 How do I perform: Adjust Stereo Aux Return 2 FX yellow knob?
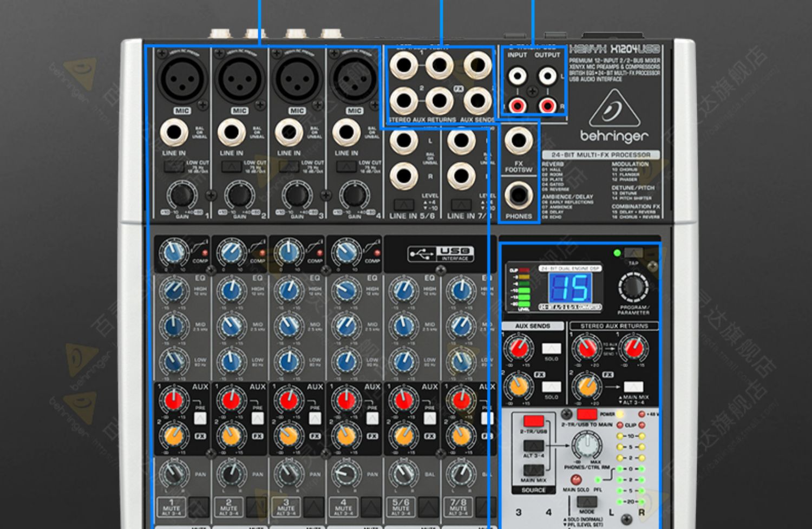click(587, 386)
